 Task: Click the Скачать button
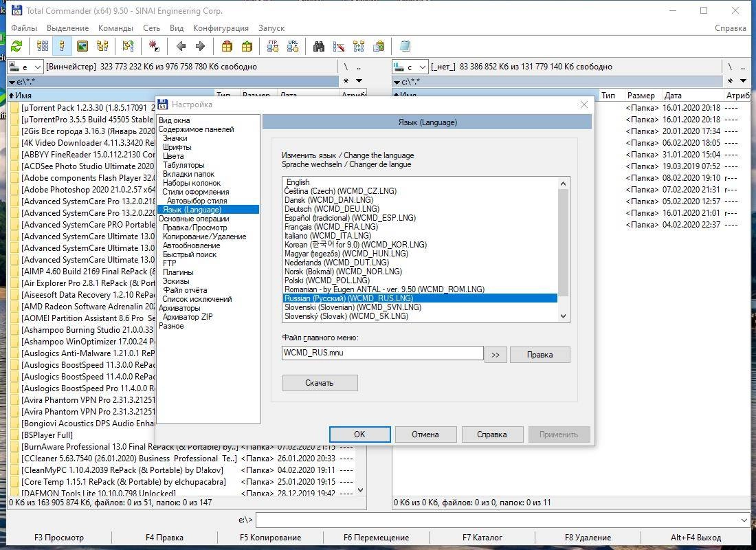[320, 382]
